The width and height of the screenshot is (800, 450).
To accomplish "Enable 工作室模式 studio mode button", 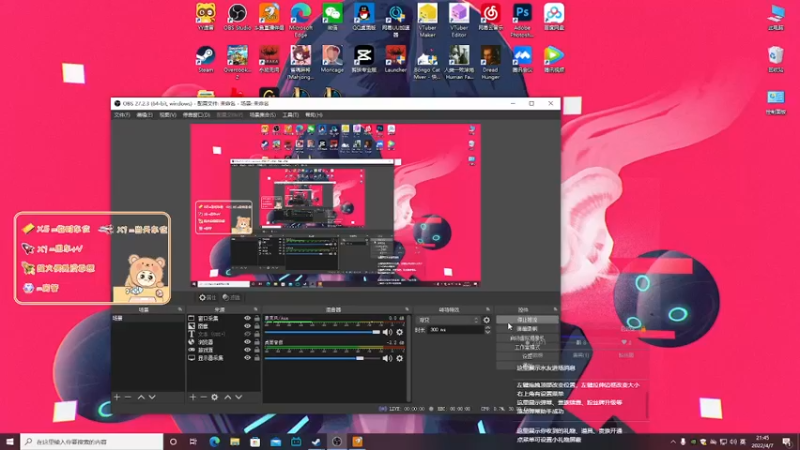I will coord(527,347).
